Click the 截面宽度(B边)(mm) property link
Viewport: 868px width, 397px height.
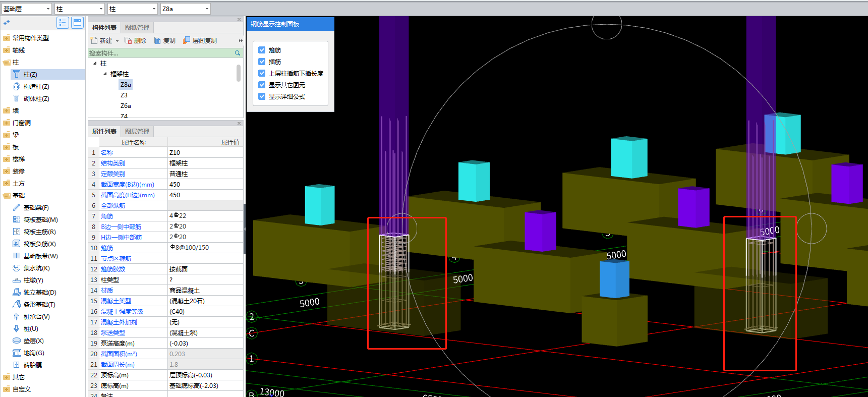pos(128,184)
